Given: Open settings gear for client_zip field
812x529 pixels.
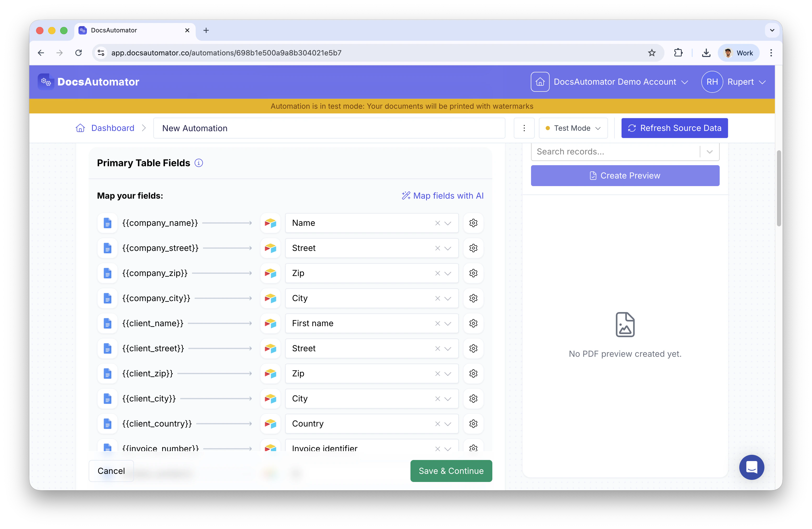Looking at the screenshot, I should click(473, 373).
